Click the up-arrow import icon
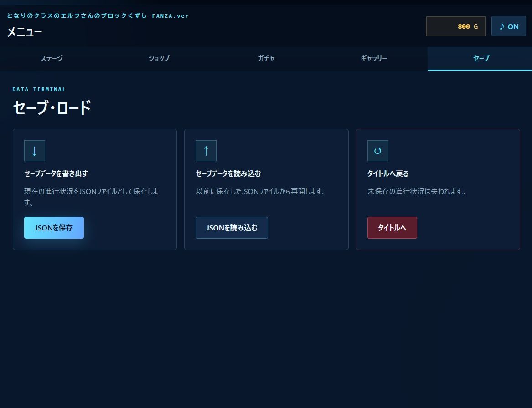The width and height of the screenshot is (532, 408). [206, 151]
